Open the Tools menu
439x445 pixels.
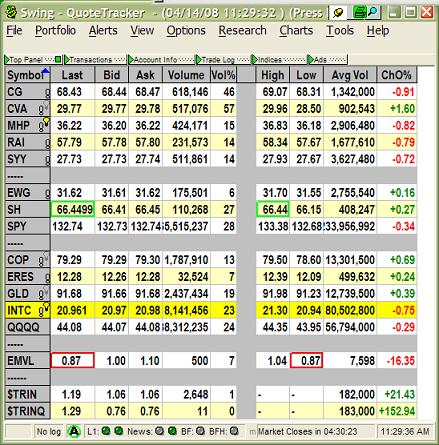click(340, 31)
